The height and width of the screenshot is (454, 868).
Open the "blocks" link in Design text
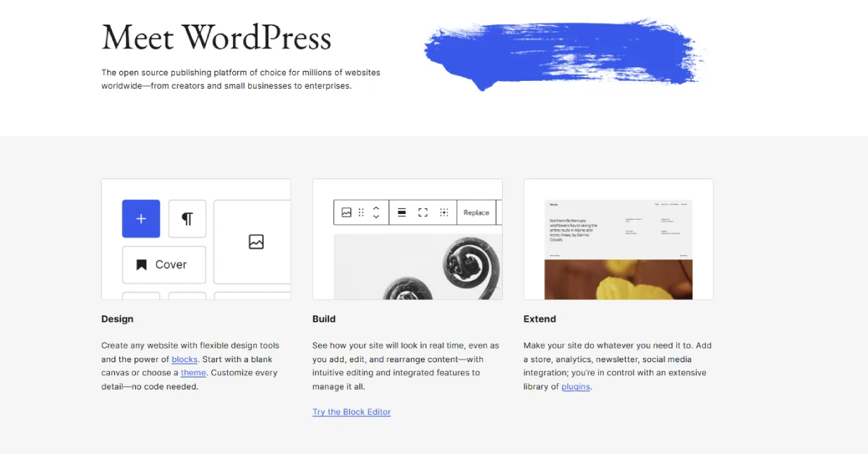point(184,359)
